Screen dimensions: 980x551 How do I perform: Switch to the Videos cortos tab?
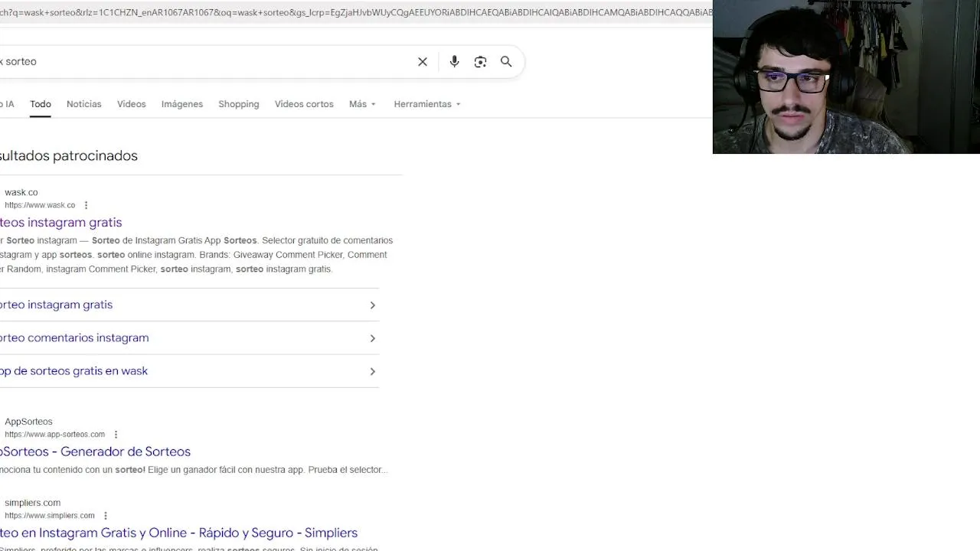tap(304, 104)
